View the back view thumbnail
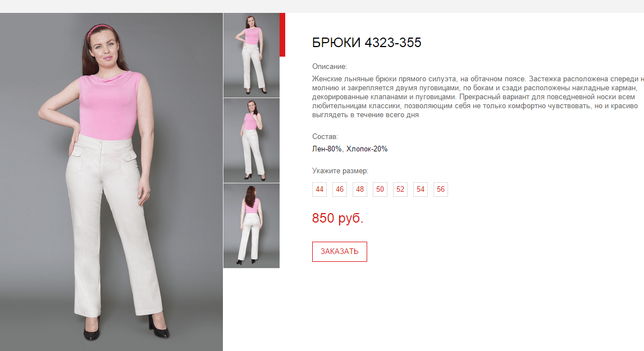Screen dimensions: 644x351 [x=252, y=226]
